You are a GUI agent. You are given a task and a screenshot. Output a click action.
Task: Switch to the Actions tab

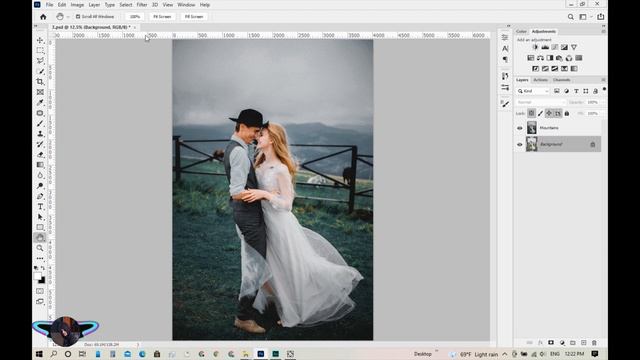[541, 80]
